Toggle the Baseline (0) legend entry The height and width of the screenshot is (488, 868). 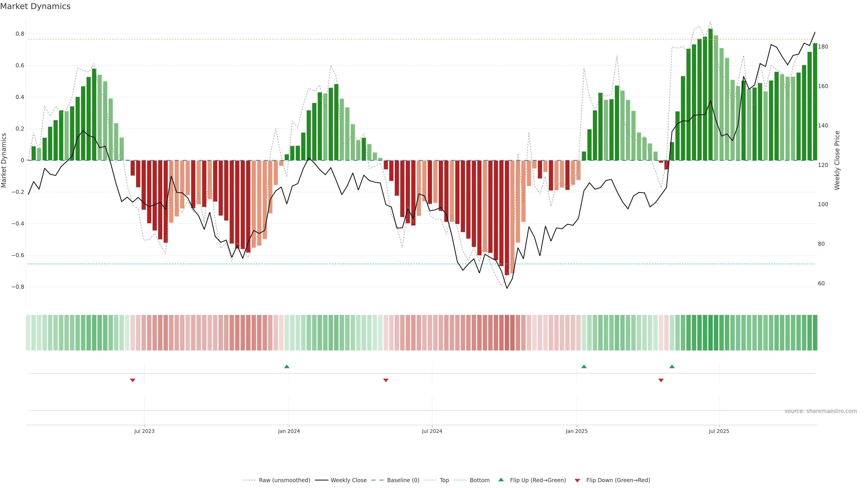point(403,480)
